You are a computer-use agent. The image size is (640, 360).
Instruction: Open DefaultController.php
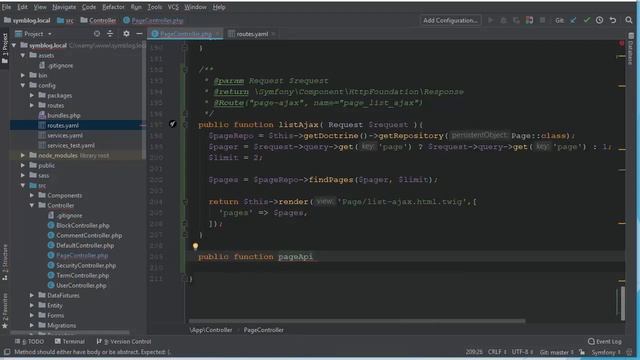coord(85,245)
